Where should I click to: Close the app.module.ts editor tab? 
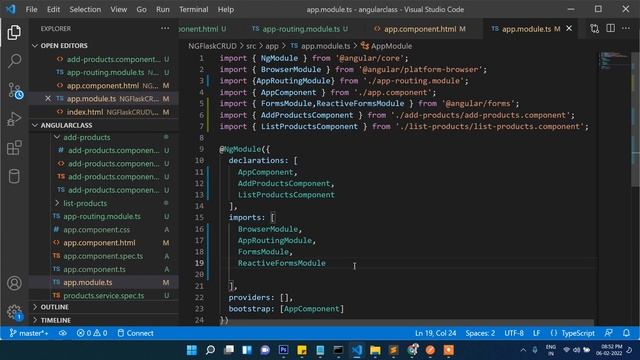(569, 29)
